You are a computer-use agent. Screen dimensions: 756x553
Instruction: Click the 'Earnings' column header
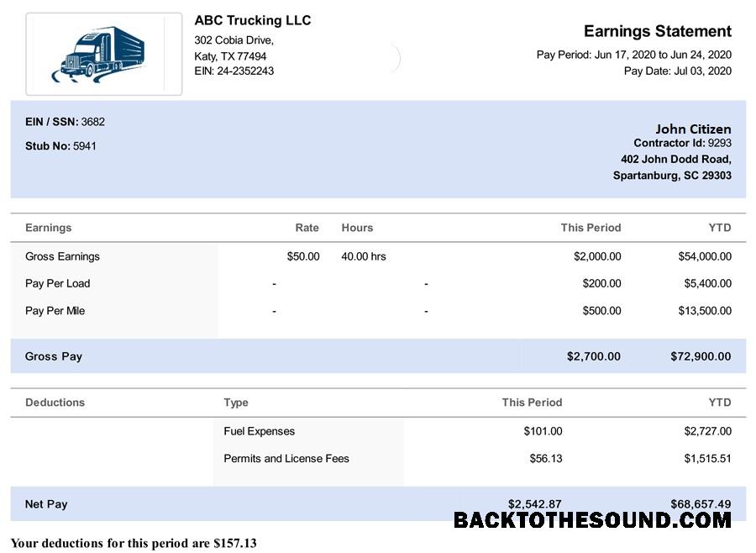click(x=48, y=228)
